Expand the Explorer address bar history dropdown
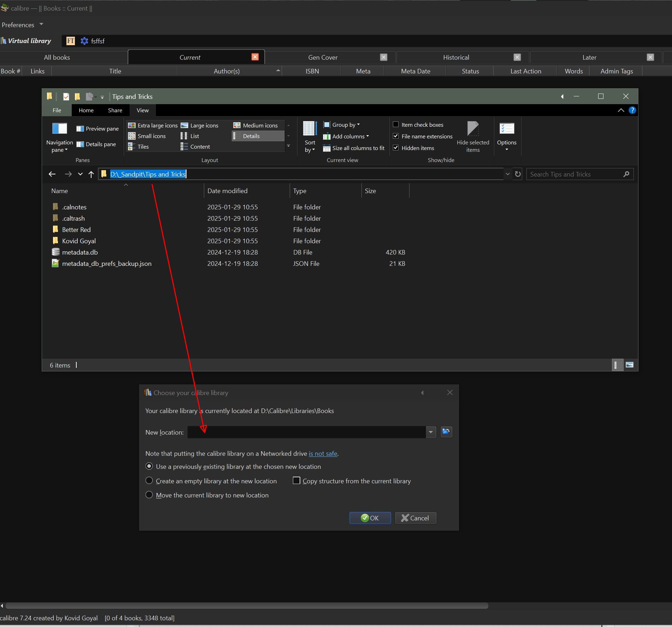Image resolution: width=672 pixels, height=627 pixels. point(508,174)
